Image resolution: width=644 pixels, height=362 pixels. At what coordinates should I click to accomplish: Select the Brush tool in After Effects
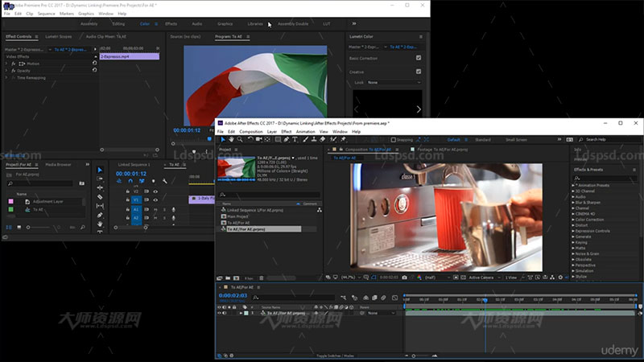point(306,139)
